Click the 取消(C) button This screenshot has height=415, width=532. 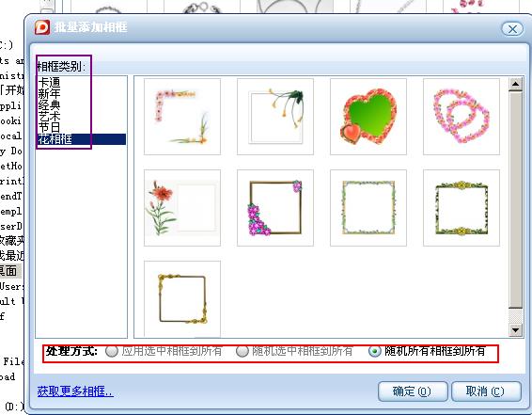click(x=486, y=391)
